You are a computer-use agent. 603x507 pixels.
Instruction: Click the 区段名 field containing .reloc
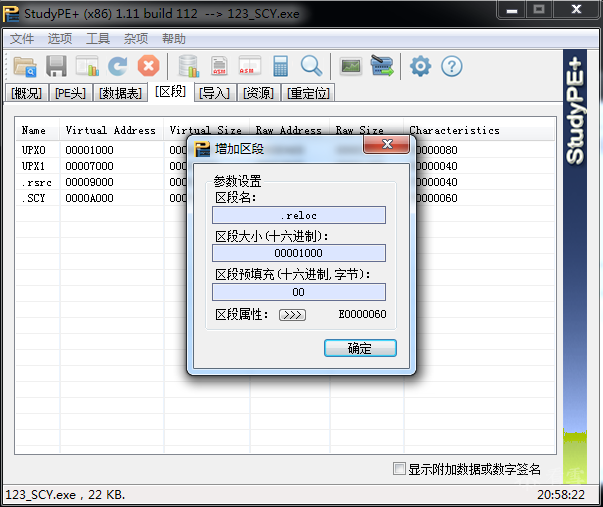coord(299,215)
